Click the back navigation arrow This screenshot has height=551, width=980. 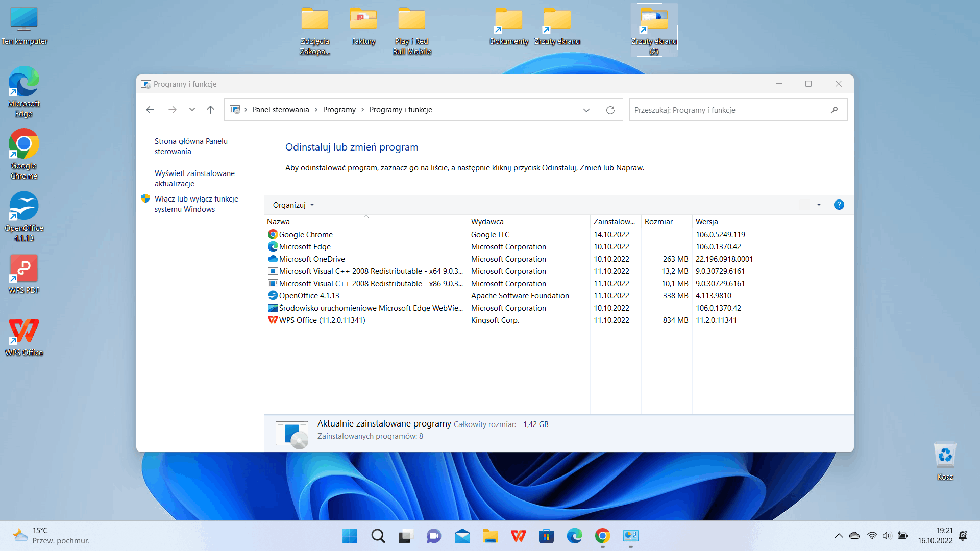tap(150, 110)
